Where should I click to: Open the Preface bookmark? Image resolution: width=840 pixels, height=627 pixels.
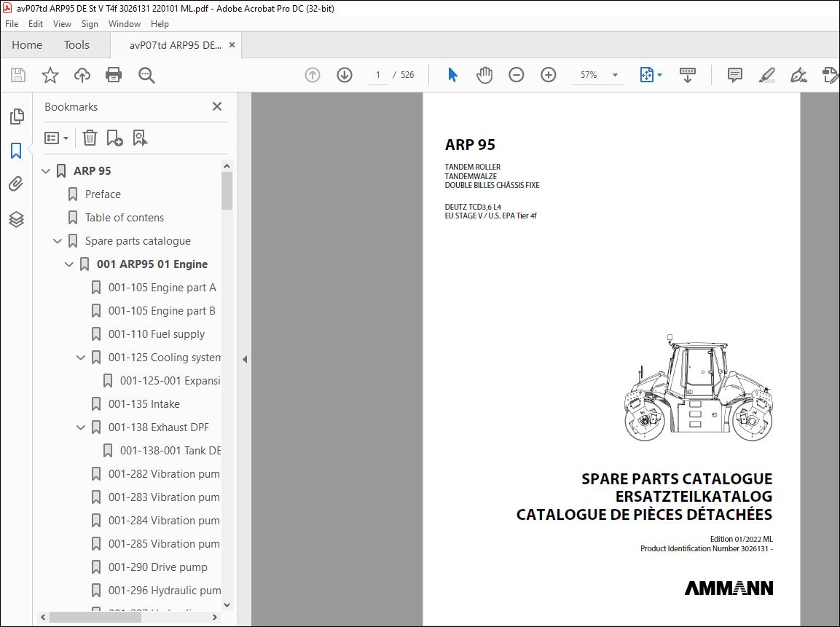[103, 194]
